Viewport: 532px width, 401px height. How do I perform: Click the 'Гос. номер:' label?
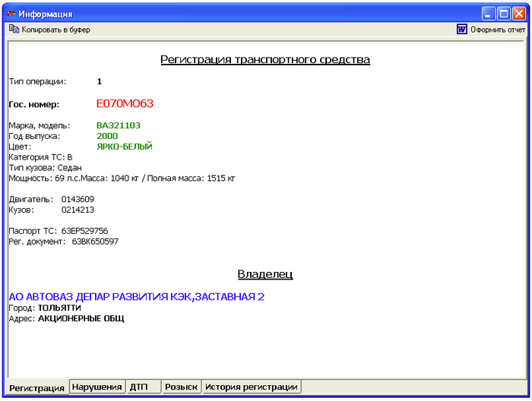34,104
